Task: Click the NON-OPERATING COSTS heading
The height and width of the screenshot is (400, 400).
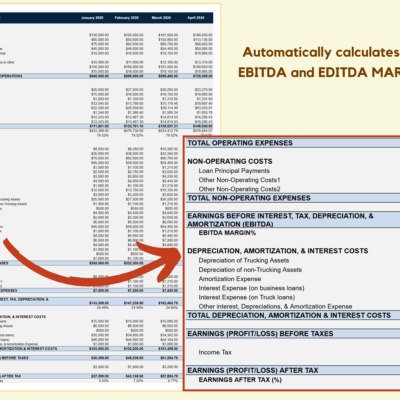Action: point(230,161)
